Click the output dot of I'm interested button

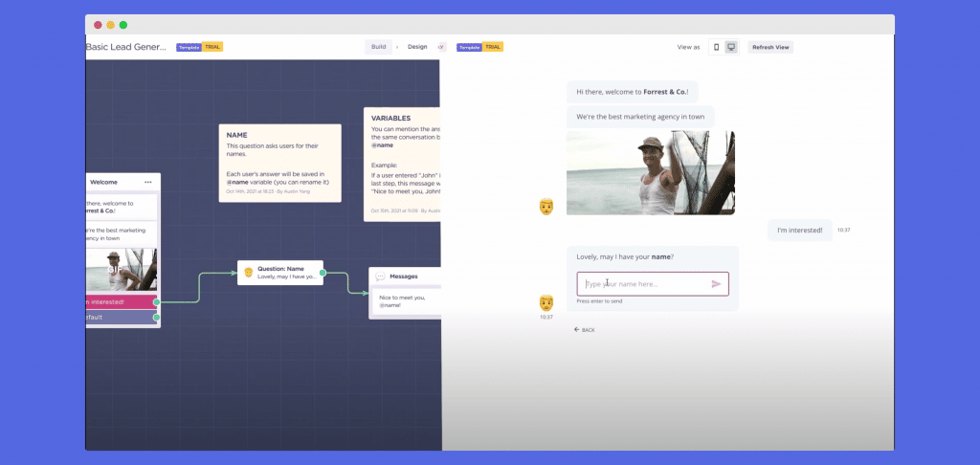[156, 302]
